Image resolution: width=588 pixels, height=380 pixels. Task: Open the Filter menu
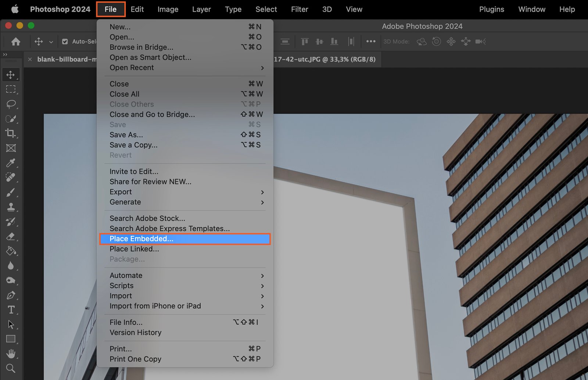pos(299,9)
